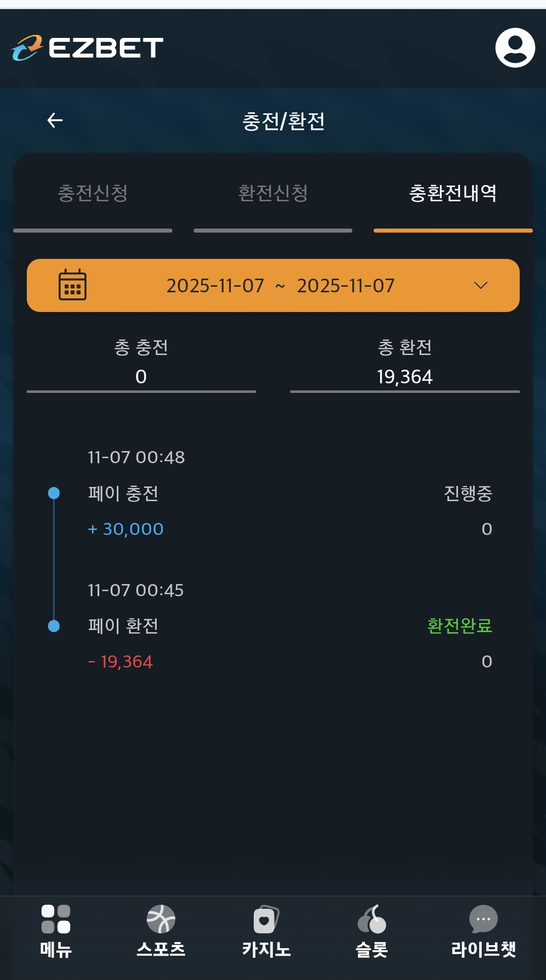The width and height of the screenshot is (546, 980).
Task: Open the user profile icon
Action: [x=515, y=48]
